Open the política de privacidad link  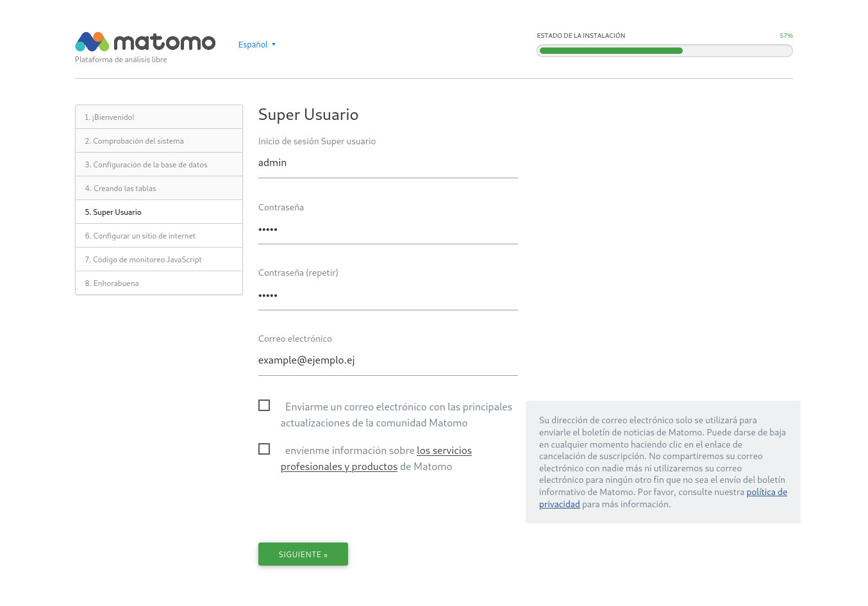point(663,498)
